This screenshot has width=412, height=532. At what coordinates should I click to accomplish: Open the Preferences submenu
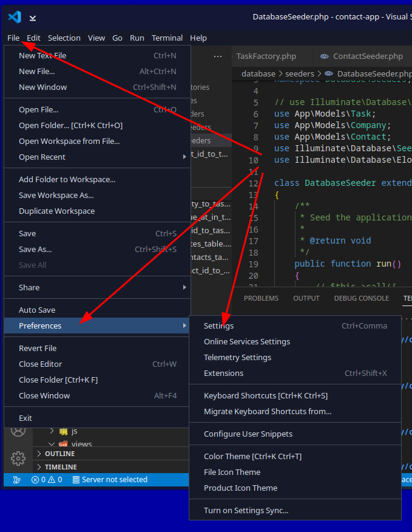[96, 326]
